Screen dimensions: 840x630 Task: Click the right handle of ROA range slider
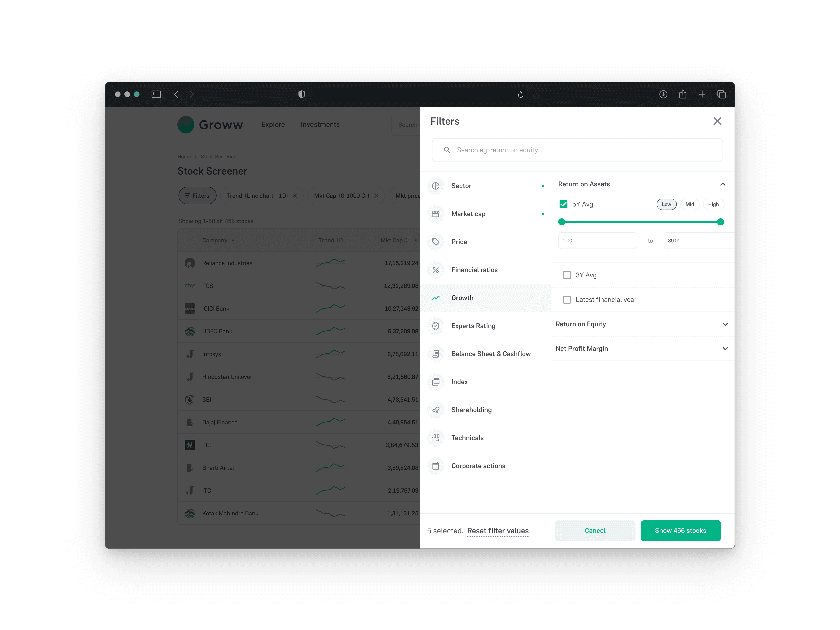point(720,222)
